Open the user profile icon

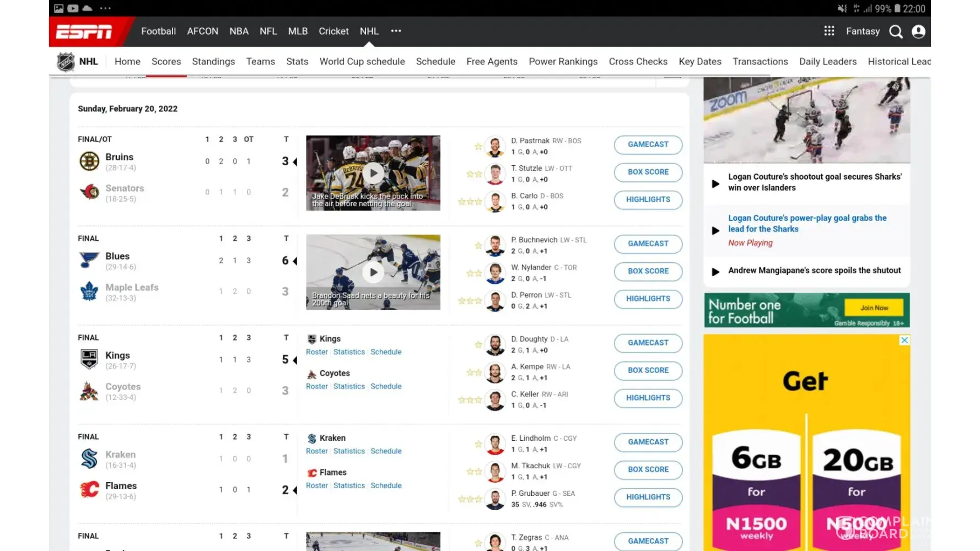point(918,32)
